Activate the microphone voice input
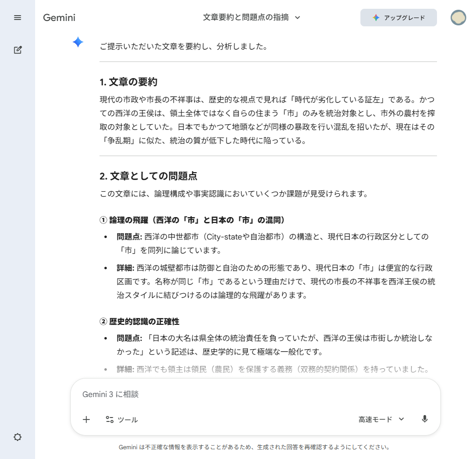Image resolution: width=476 pixels, height=459 pixels. point(425,419)
